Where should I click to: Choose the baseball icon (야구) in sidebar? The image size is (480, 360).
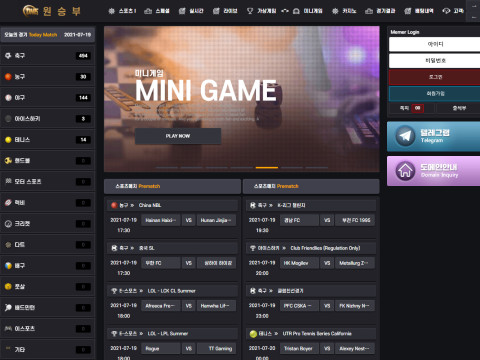click(8, 98)
